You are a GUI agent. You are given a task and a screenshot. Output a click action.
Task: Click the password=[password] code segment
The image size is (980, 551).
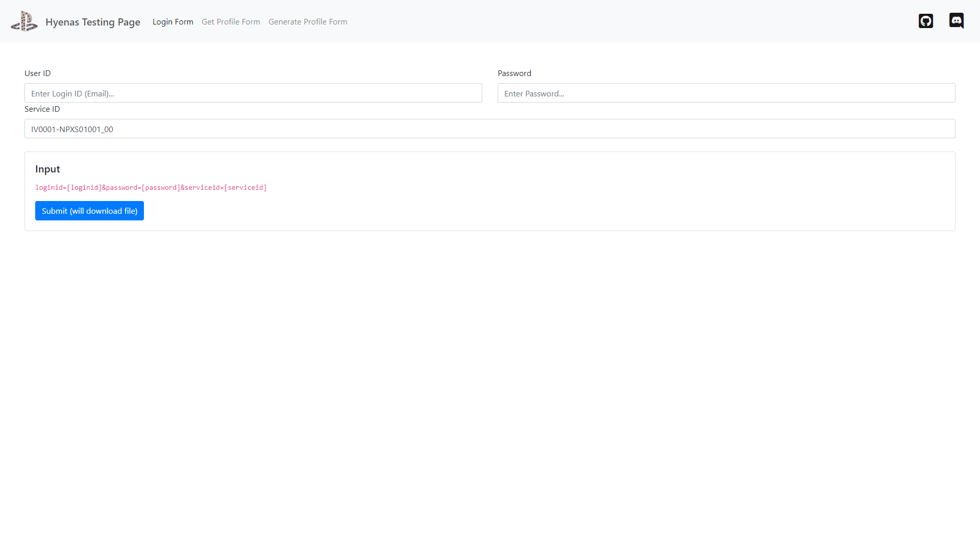[143, 188]
